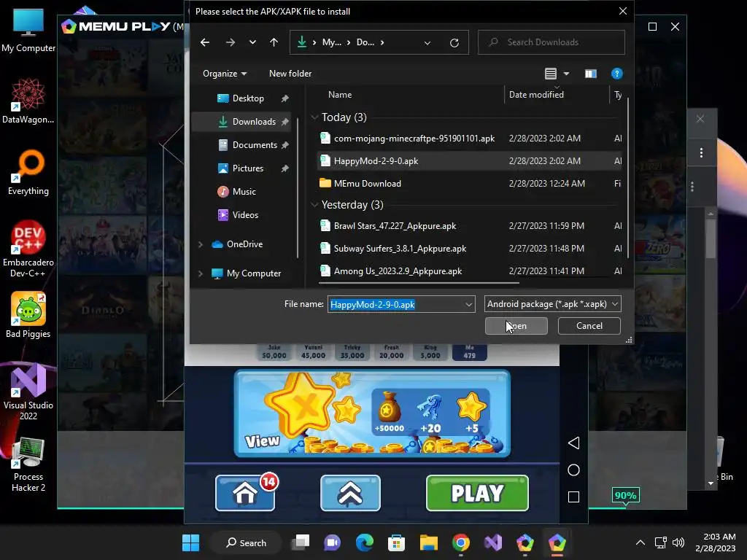Image resolution: width=747 pixels, height=560 pixels.
Task: Open dialog help icon
Action: 617,74
